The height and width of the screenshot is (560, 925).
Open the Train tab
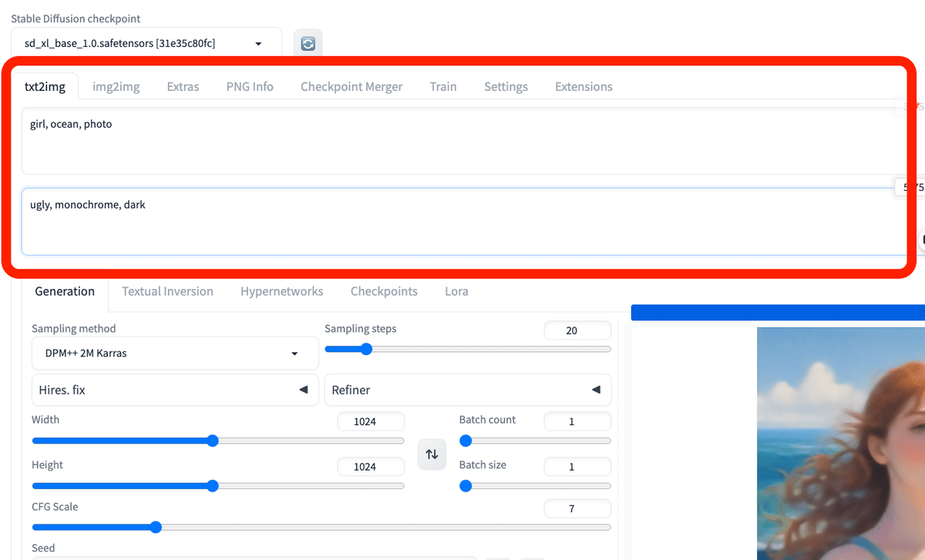pyautogui.click(x=443, y=86)
